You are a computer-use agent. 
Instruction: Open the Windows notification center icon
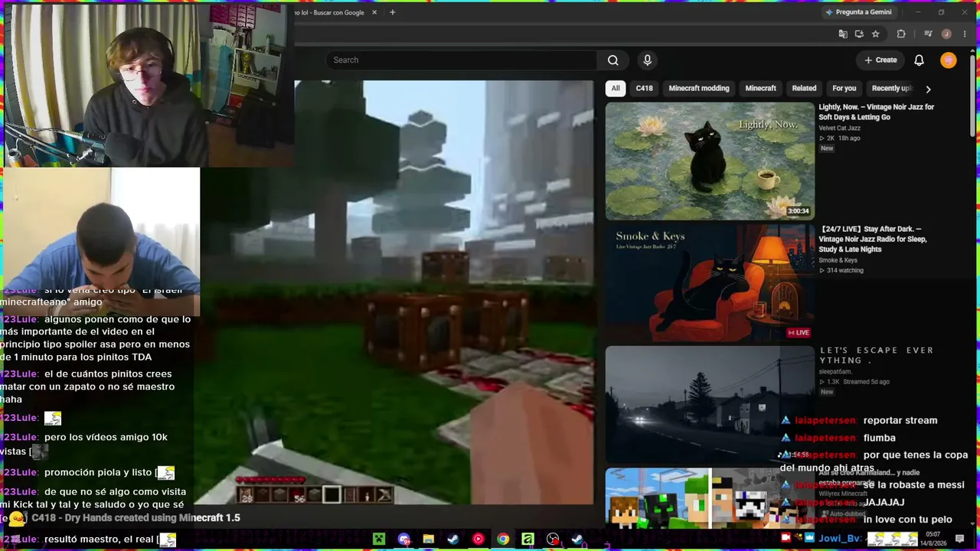tap(960, 539)
